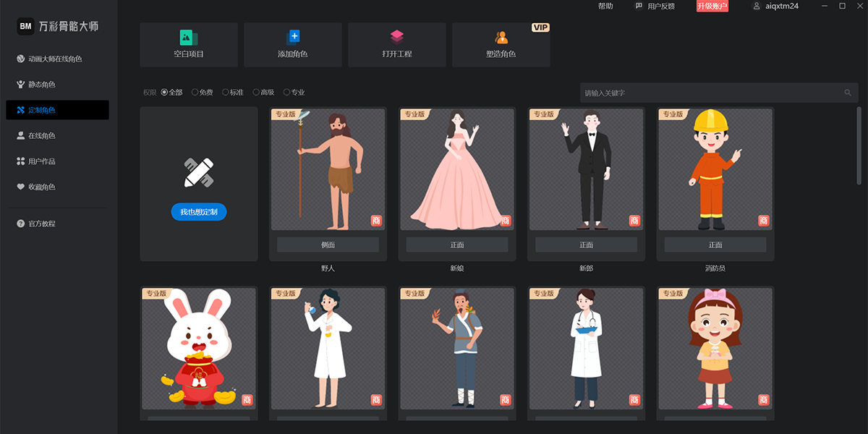Select the 免费 (free) permission filter
The height and width of the screenshot is (434, 868).
tap(195, 93)
